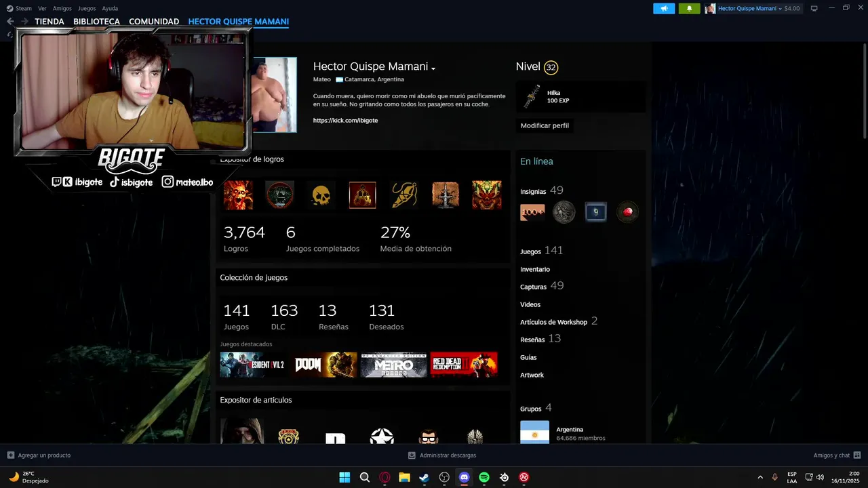This screenshot has width=868, height=488.
Task: Open File Explorer from the taskbar
Action: (404, 477)
